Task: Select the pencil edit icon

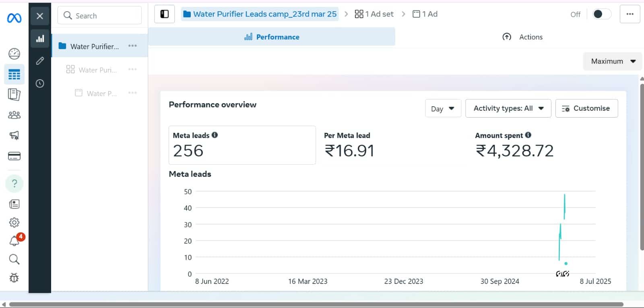Action: [x=40, y=61]
